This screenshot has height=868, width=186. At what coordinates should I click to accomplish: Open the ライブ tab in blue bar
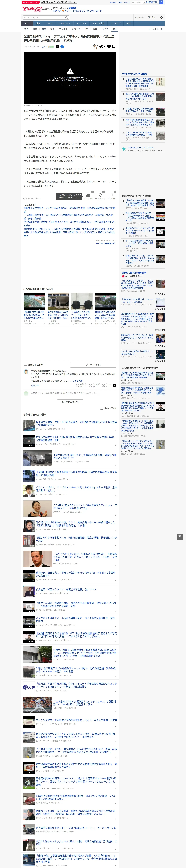pyautogui.click(x=49, y=24)
